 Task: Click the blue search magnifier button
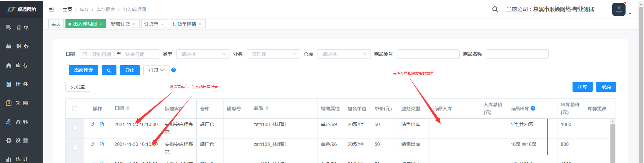point(109,70)
